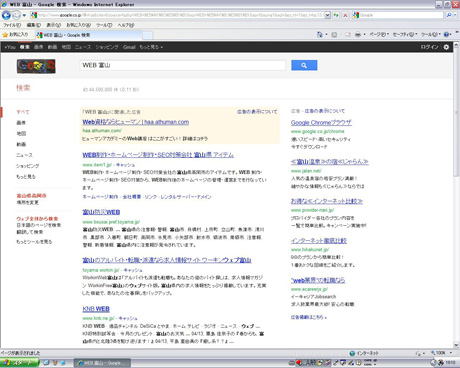Click +You in Google black bar

tap(10, 47)
